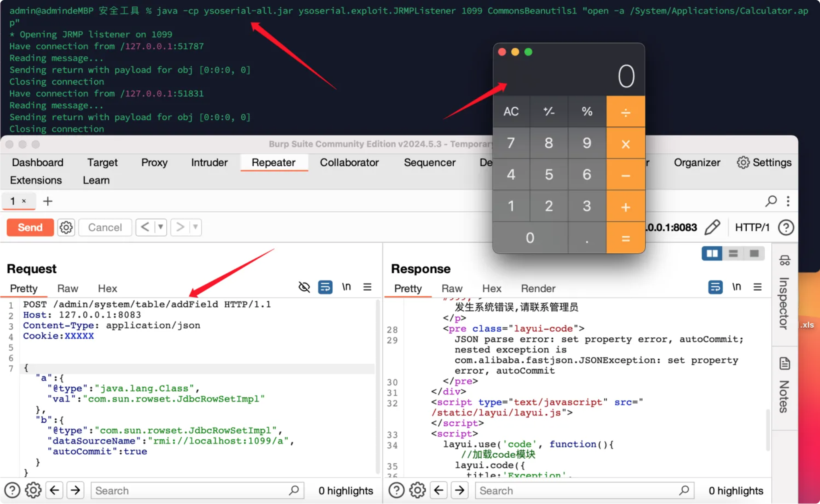
Task: Toggle \n newline display in Request pane
Action: pos(346,287)
